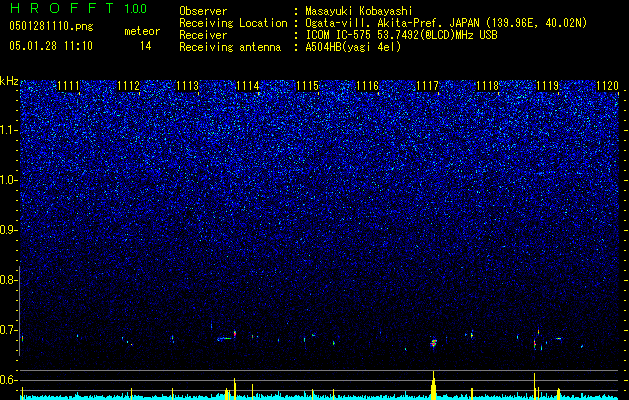Select the antenna value A504HB(yagi 4el)

(x=353, y=47)
